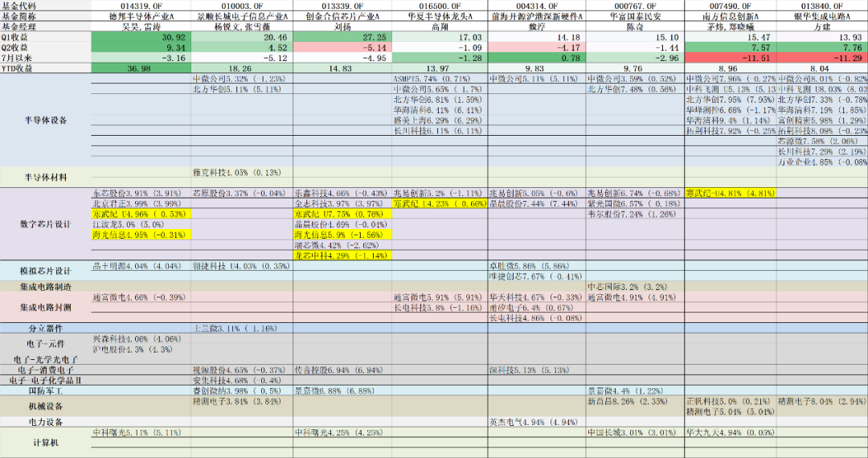The image size is (868, 458).
Task: Select holding 景嘉微6.88% (6.88%)
Action: (334, 391)
